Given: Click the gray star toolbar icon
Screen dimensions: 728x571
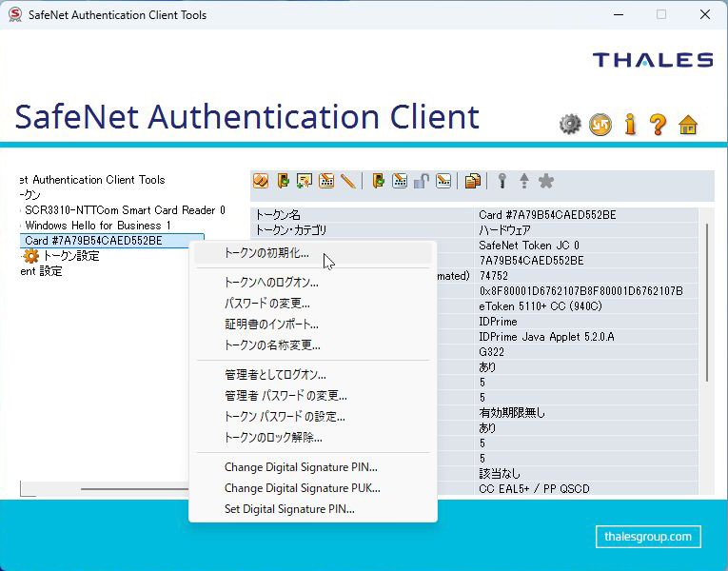Looking at the screenshot, I should [x=546, y=181].
